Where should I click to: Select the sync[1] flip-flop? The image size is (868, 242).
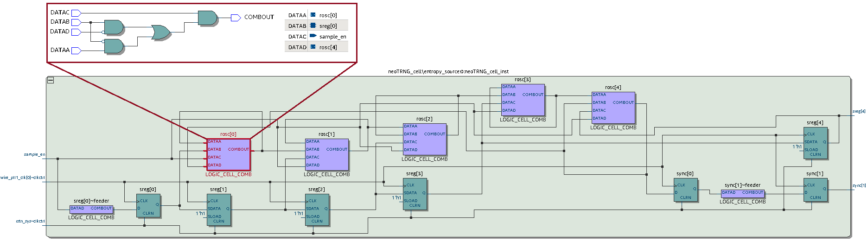click(x=816, y=190)
